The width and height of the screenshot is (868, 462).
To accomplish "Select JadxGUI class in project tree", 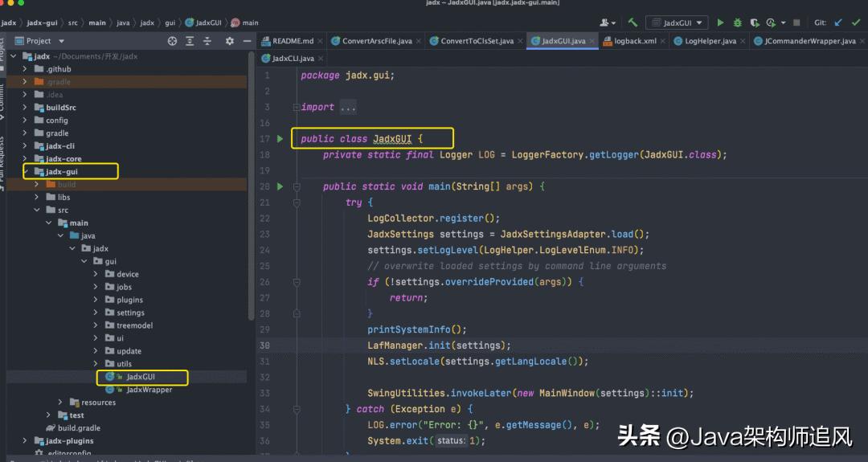I will (x=141, y=377).
